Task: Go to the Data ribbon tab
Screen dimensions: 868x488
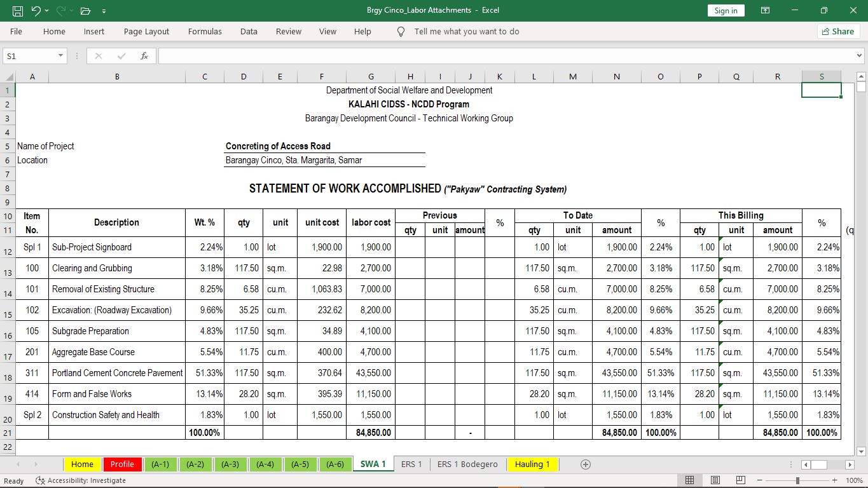Action: (x=249, y=31)
